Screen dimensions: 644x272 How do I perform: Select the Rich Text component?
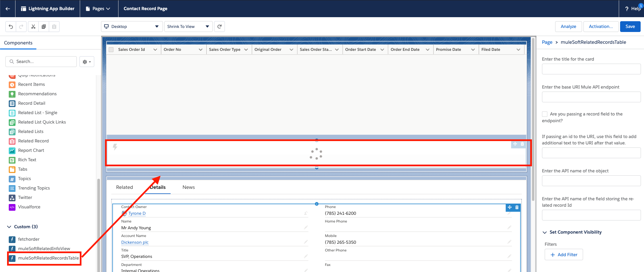point(27,160)
